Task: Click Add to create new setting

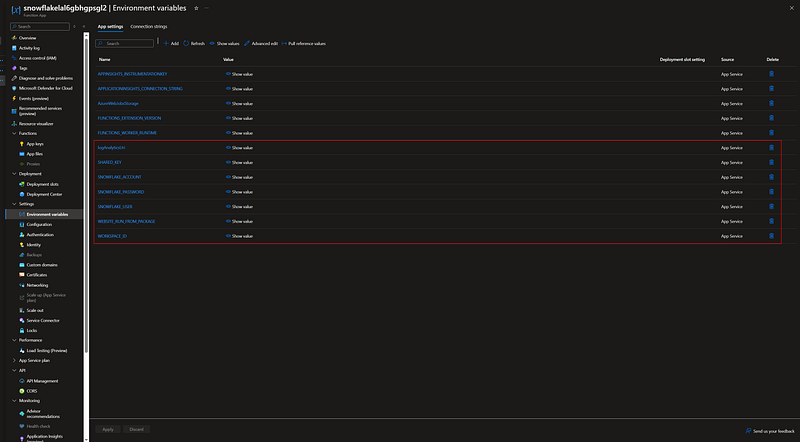Action: coord(171,43)
